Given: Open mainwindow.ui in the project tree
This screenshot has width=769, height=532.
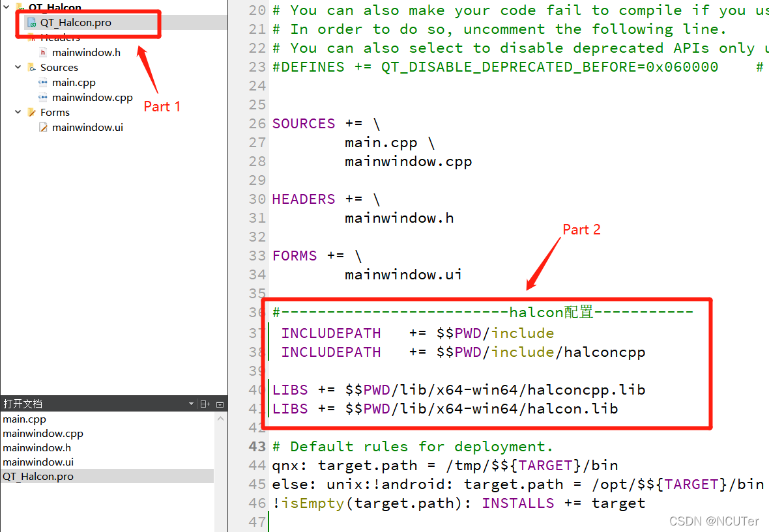Looking at the screenshot, I should coord(87,128).
